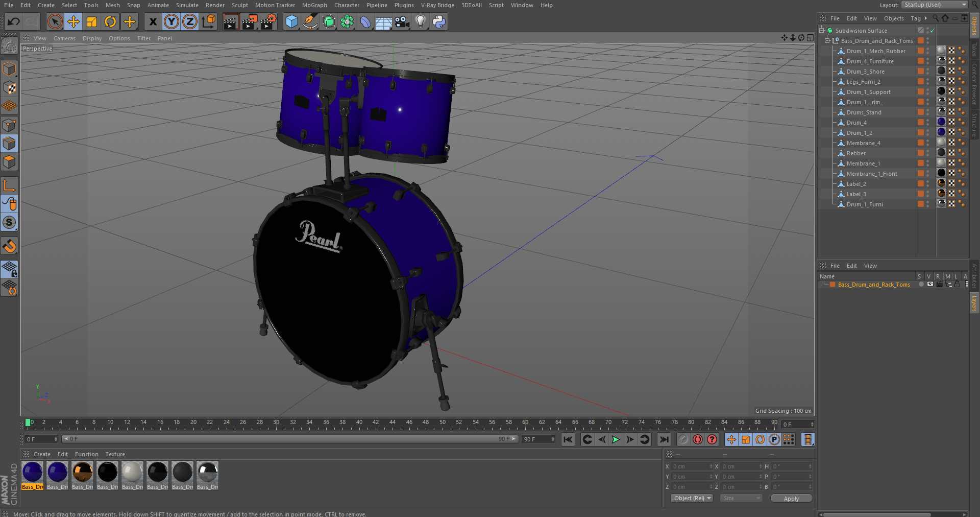
Task: Open the spline Pen tool
Action: tap(310, 21)
